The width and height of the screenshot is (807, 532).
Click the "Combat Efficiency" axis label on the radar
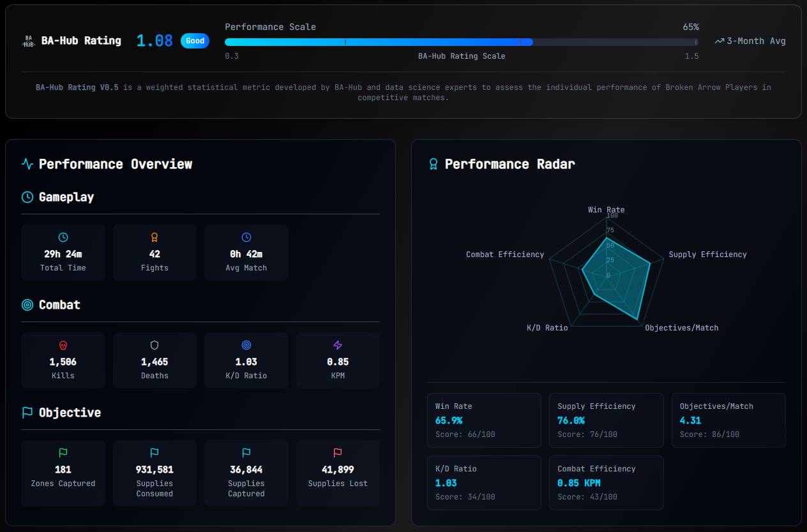pyautogui.click(x=505, y=255)
